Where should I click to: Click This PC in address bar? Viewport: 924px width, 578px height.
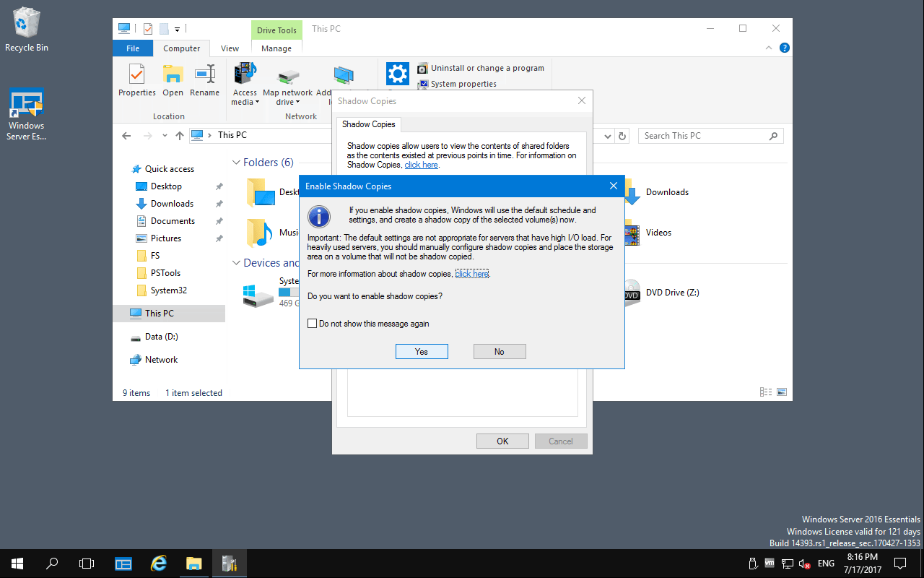232,135
